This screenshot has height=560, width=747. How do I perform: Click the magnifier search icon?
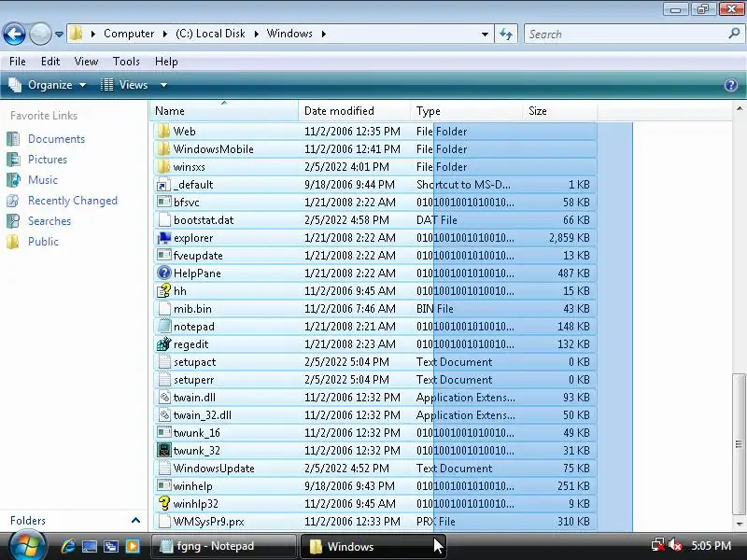(x=734, y=34)
